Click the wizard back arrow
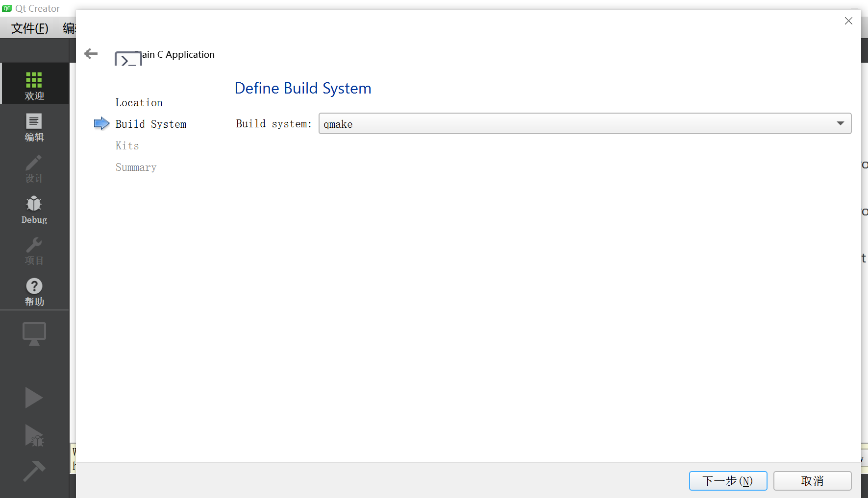 click(x=91, y=54)
